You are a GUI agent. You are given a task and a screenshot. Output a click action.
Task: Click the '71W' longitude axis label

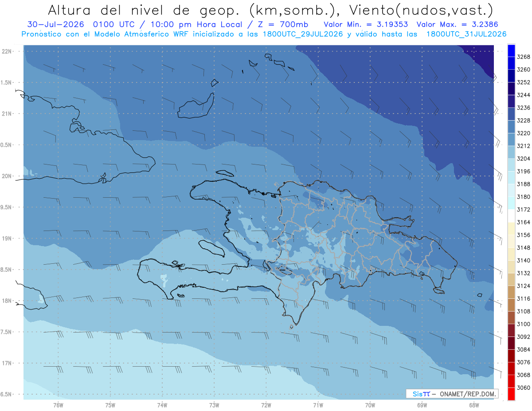[318, 405]
